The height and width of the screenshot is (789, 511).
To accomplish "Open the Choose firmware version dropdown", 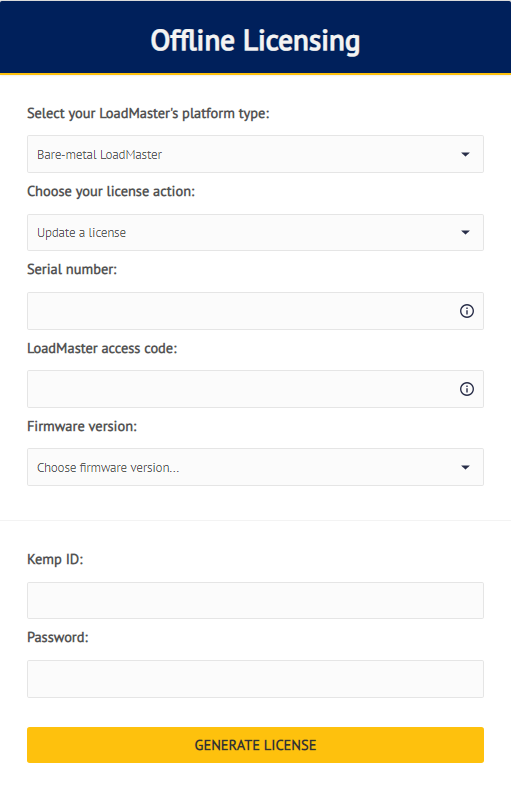I will click(256, 467).
